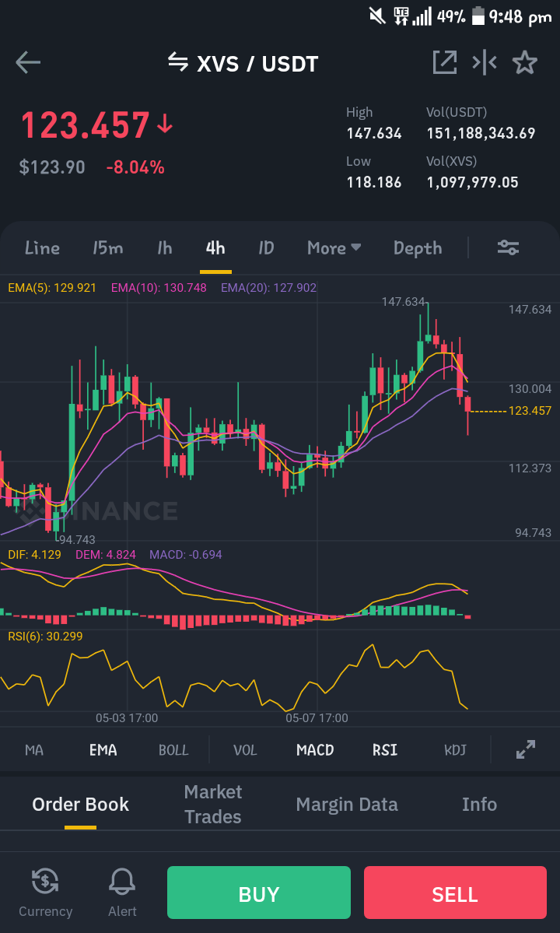Add XVS/USDT to favorites star
The height and width of the screenshot is (933, 560).
point(525,62)
